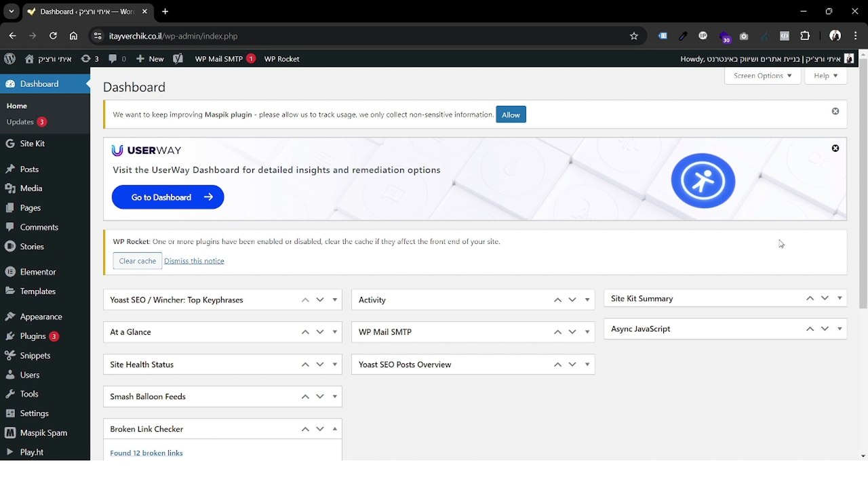This screenshot has width=868, height=488.
Task: Click Dashboard in sidebar
Action: (x=45, y=84)
